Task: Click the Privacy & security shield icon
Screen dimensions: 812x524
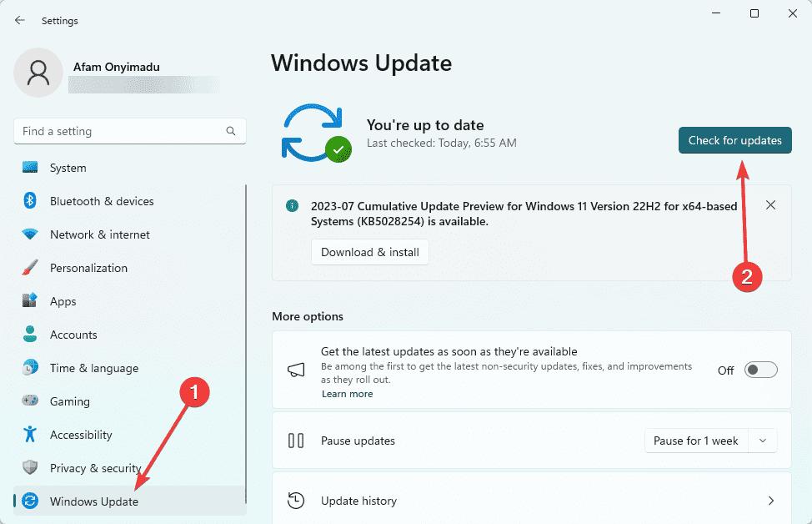Action: (30, 467)
